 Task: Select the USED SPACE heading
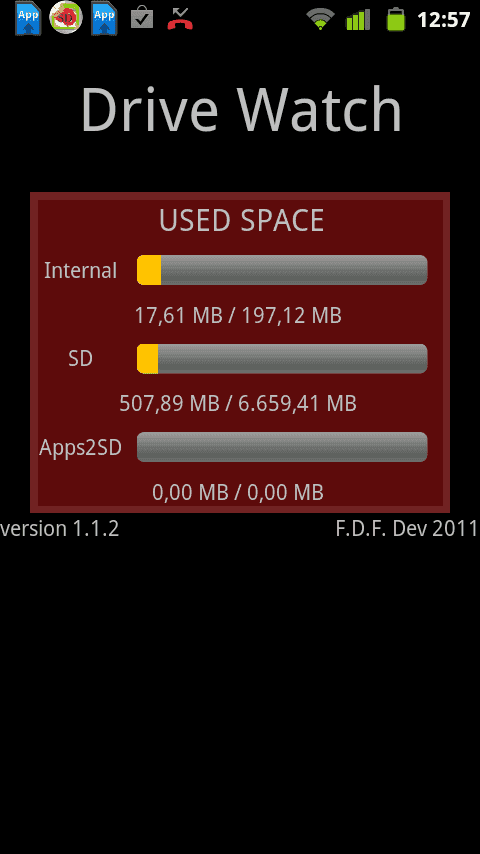pos(241,221)
